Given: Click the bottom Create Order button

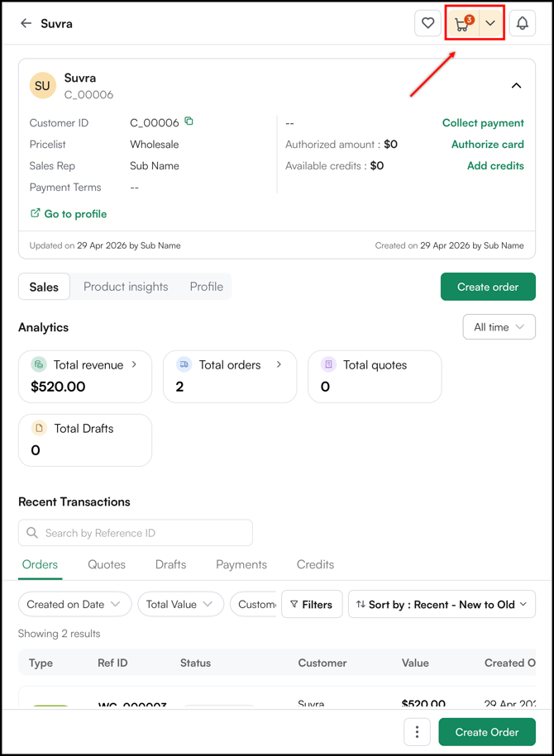Looking at the screenshot, I should pyautogui.click(x=487, y=732).
